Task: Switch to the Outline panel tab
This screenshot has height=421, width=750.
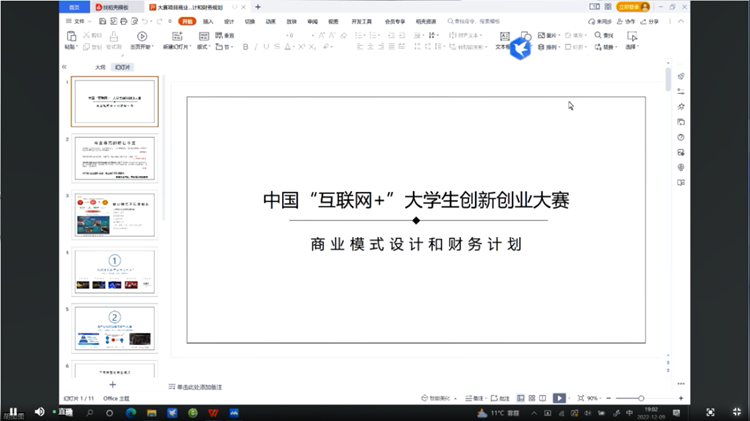Action: coord(100,67)
